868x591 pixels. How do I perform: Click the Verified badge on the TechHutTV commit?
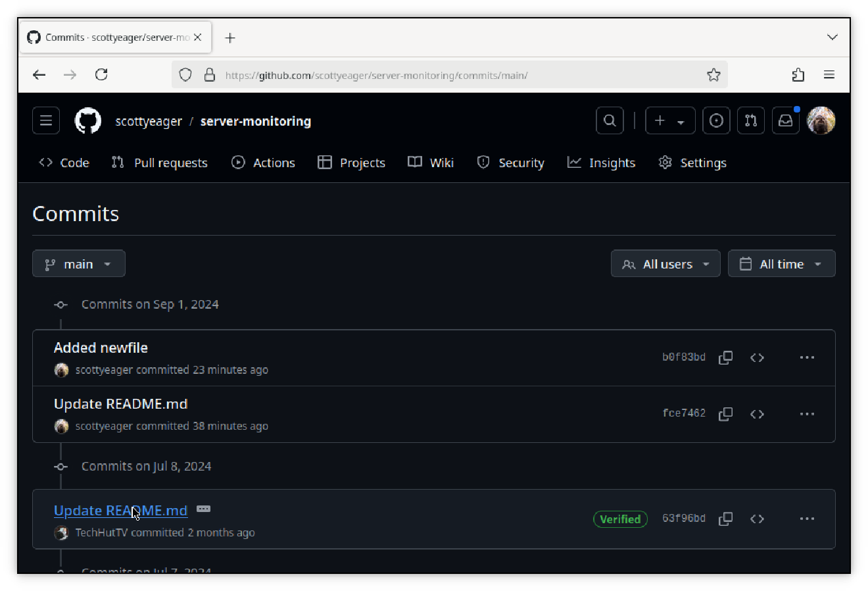tap(620, 519)
